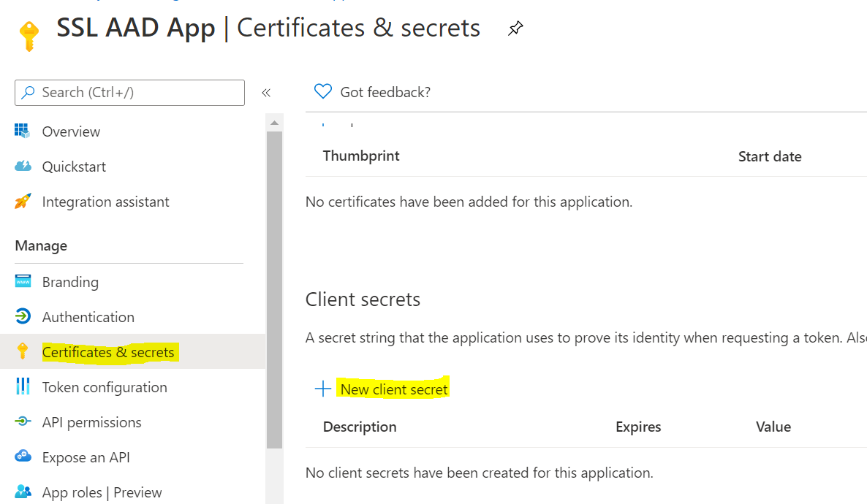
Task: Open App roles | Preview page
Action: coord(102,492)
